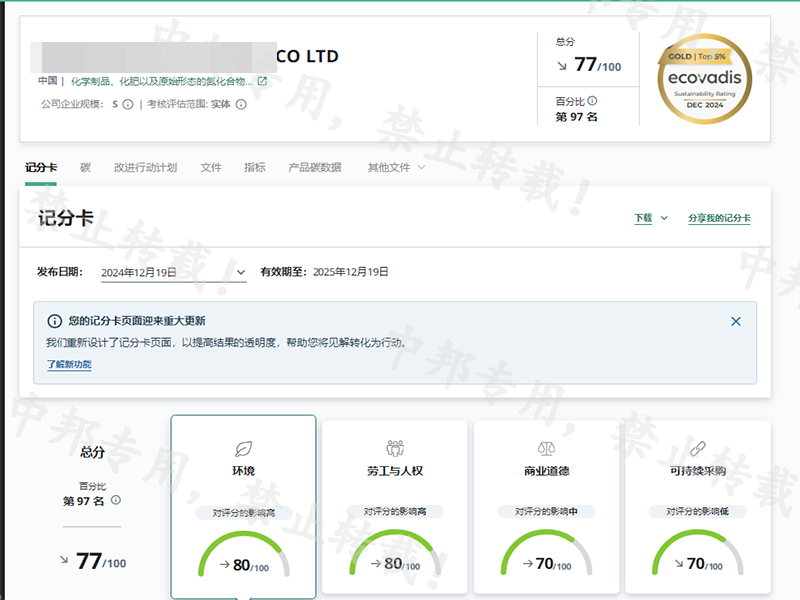Go to the 产品碳数据 tab

click(314, 168)
